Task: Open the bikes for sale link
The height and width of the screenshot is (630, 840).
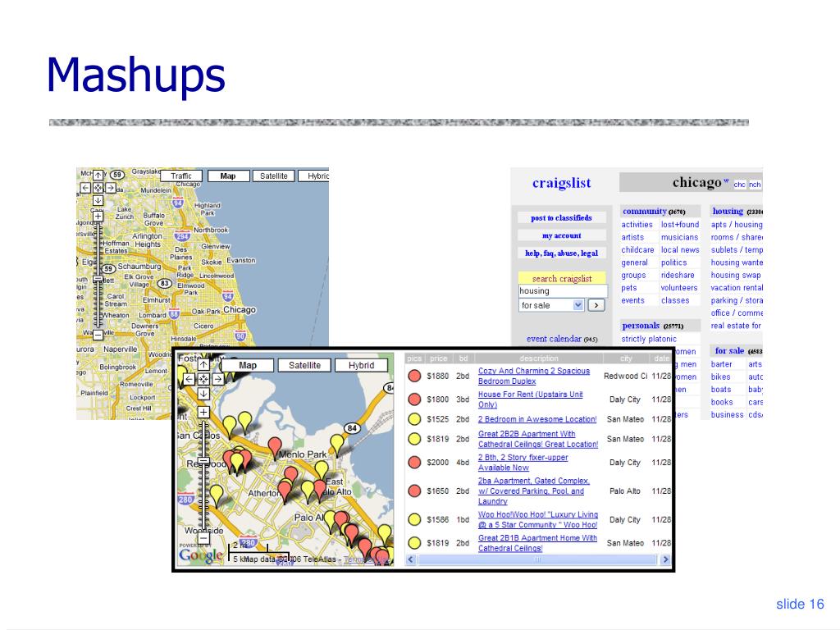Action: click(x=720, y=377)
